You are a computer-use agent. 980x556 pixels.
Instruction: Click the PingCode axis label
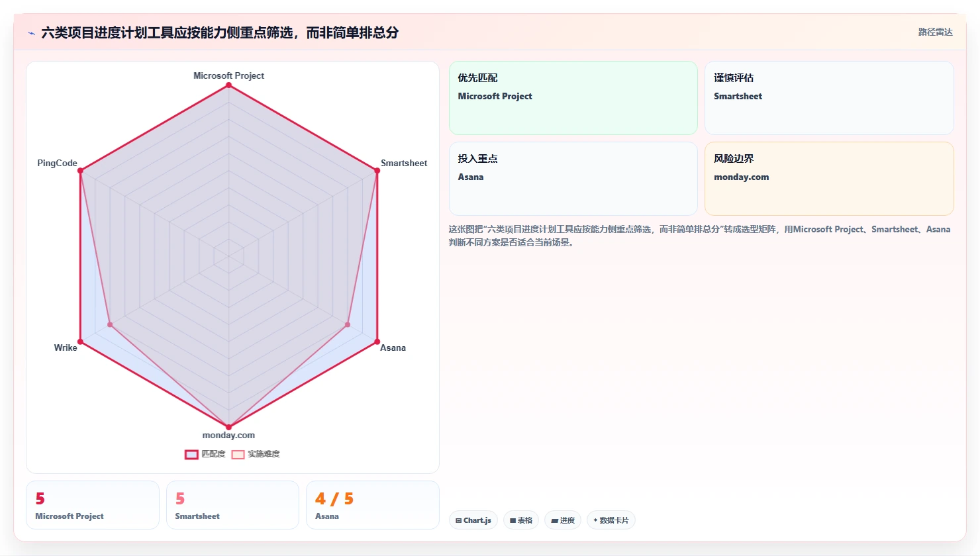click(x=57, y=163)
